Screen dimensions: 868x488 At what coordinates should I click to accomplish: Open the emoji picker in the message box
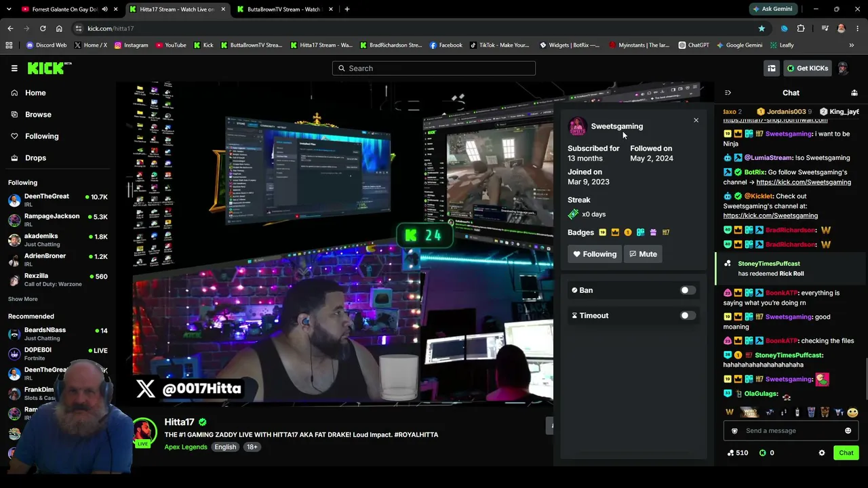(848, 430)
